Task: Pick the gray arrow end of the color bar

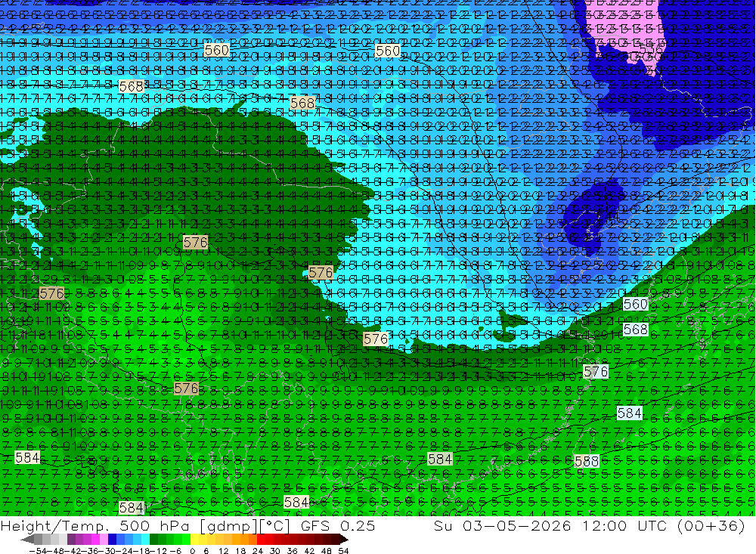Action: point(27,540)
